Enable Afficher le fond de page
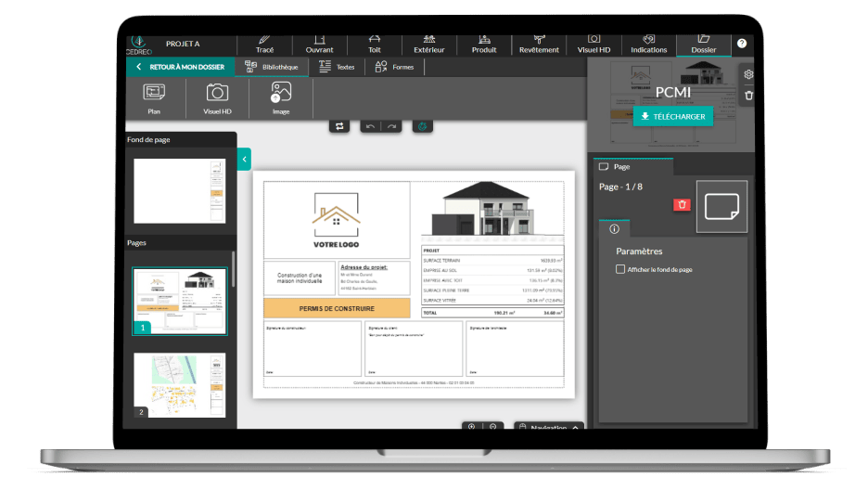The height and width of the screenshot is (490, 868). coord(620,270)
